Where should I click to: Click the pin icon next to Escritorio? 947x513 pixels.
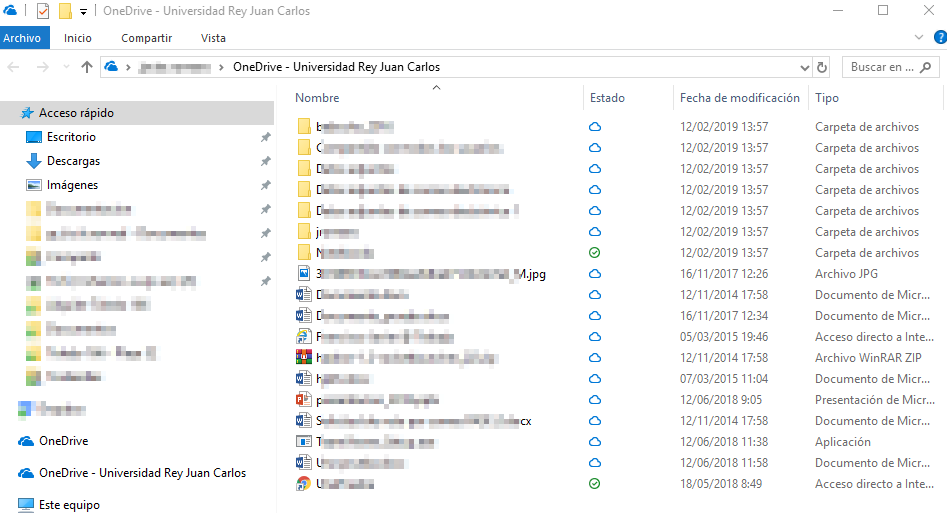265,137
